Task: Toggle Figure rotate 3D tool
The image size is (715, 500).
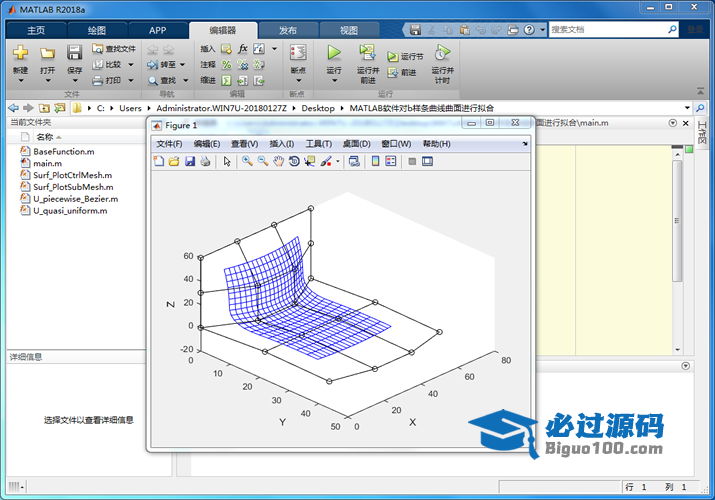Action: coord(294,161)
